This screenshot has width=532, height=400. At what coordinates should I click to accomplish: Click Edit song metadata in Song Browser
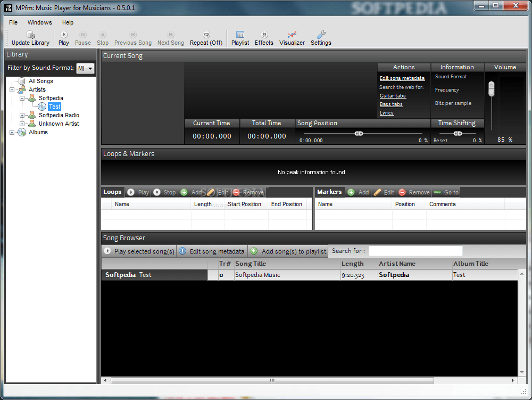coord(212,251)
